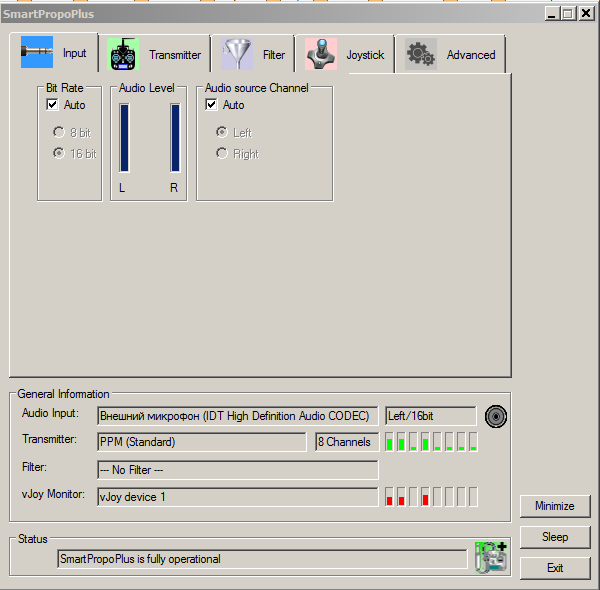Click the Audio Input device name field
The height and width of the screenshot is (590, 600).
pos(238,415)
